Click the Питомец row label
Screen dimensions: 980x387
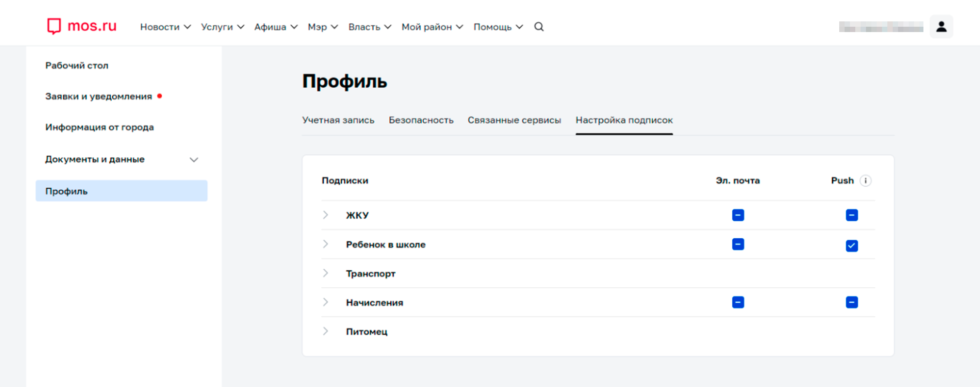[x=367, y=332]
